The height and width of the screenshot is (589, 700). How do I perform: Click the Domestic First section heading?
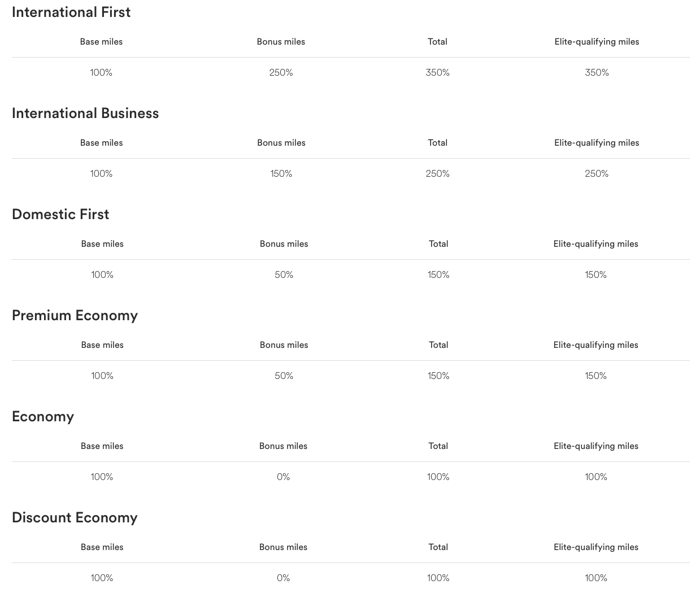tap(60, 215)
